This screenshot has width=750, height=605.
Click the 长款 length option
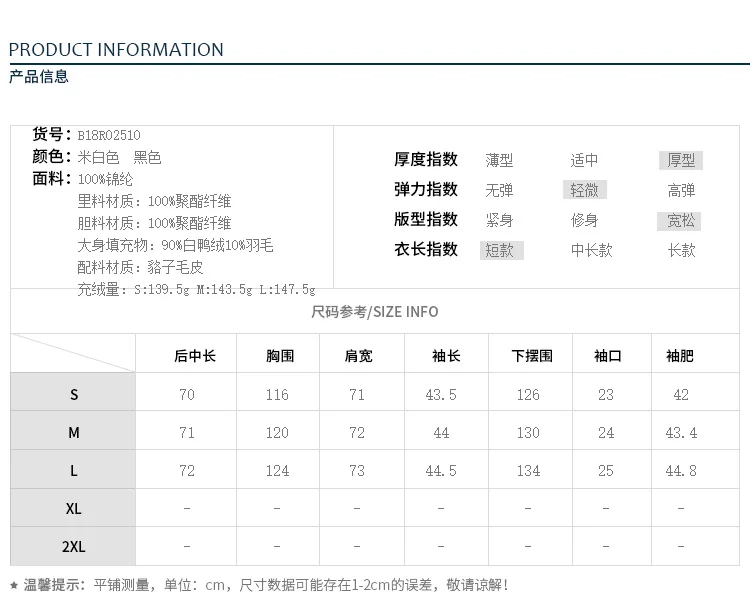pos(681,250)
